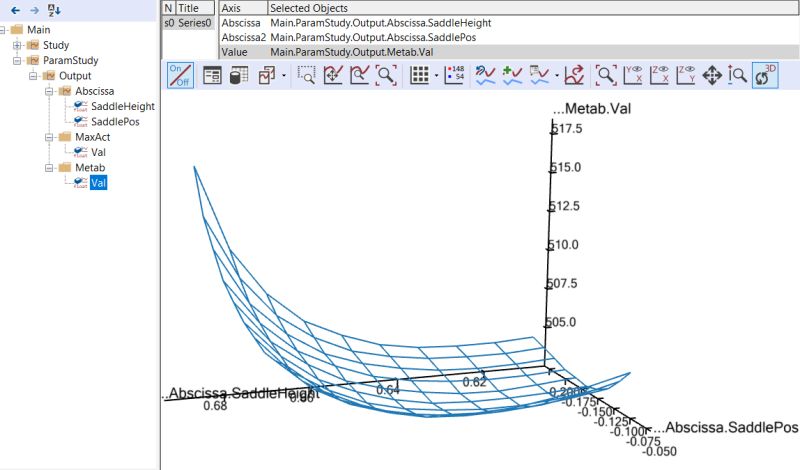Click the database table data icon
Image resolution: width=800 pixels, height=470 pixels.
238,76
